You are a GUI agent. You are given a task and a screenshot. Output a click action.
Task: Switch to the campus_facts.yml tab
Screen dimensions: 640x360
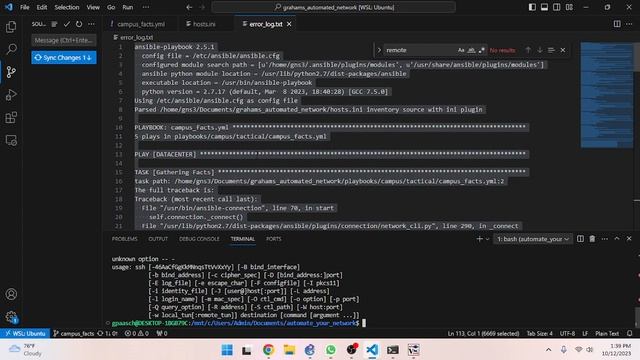(140, 24)
